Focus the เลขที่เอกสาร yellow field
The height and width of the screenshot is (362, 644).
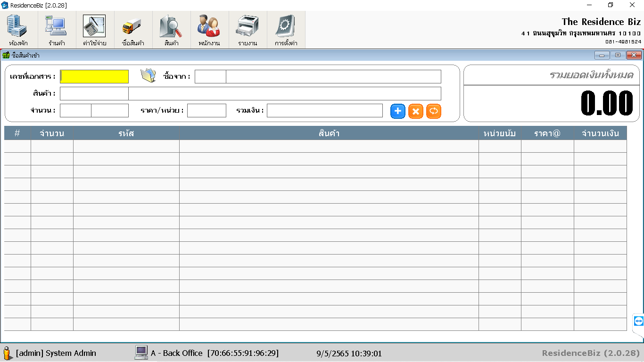(94, 76)
